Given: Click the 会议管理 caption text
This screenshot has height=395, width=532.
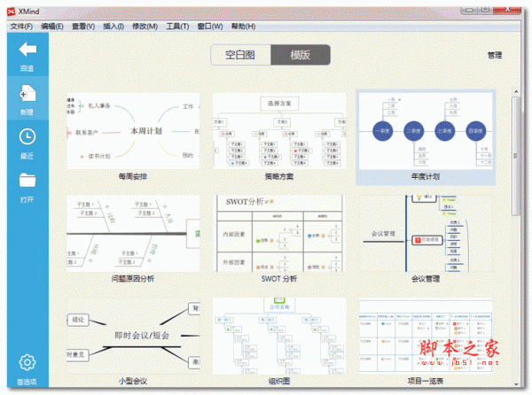Looking at the screenshot, I should pyautogui.click(x=426, y=279).
